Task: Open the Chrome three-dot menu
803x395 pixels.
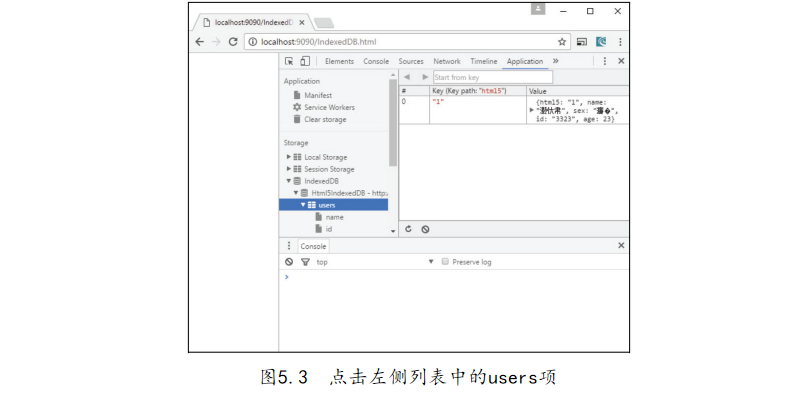Action: tap(620, 42)
